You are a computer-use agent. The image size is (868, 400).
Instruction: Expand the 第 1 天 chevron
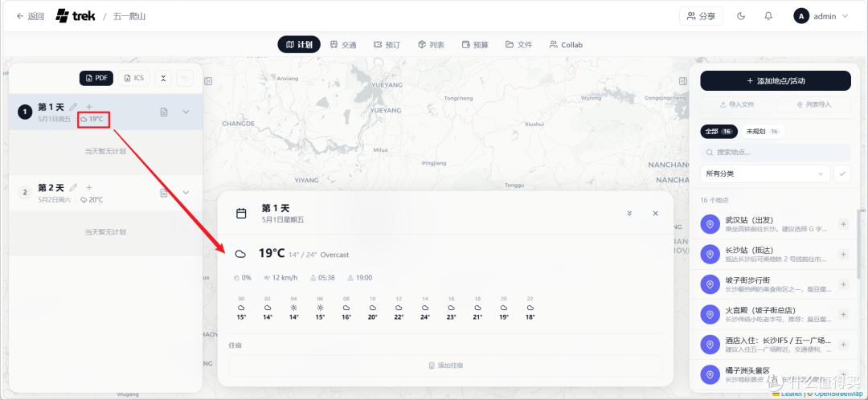click(186, 112)
